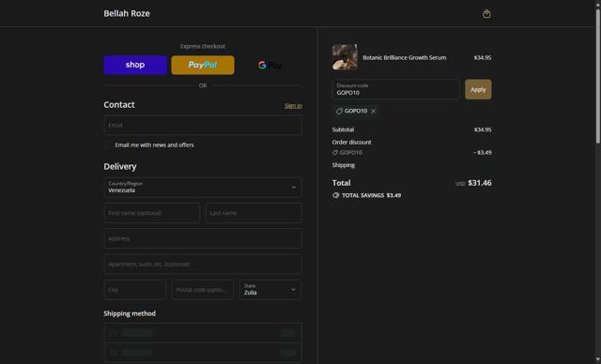Click the product name Botanic Brilliance Growth Serum
601x364 pixels.
pos(405,58)
